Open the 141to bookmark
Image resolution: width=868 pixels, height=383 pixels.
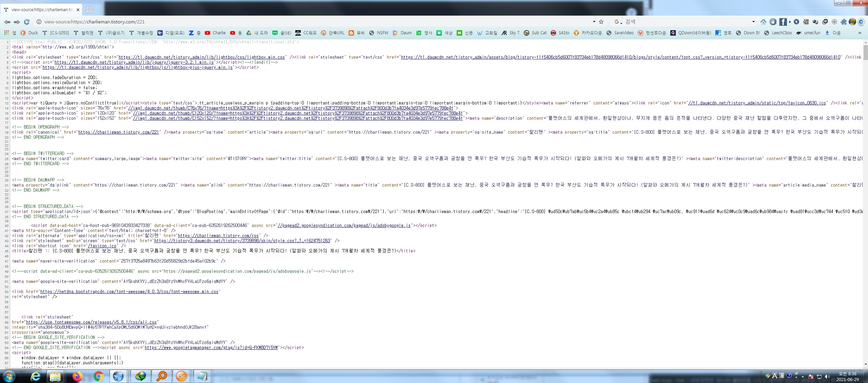[x=560, y=33]
